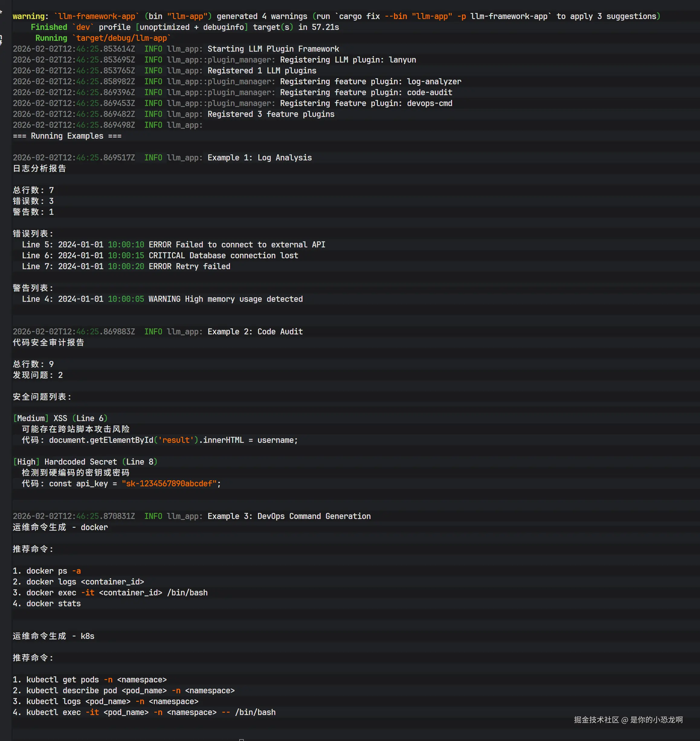This screenshot has width=700, height=741.
Task: Click the 'Registering LLM plugin: lanyun' message
Action: (x=347, y=60)
